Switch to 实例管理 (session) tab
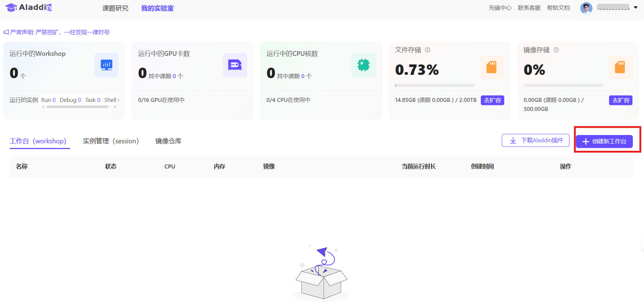The height and width of the screenshot is (306, 644). pyautogui.click(x=111, y=141)
